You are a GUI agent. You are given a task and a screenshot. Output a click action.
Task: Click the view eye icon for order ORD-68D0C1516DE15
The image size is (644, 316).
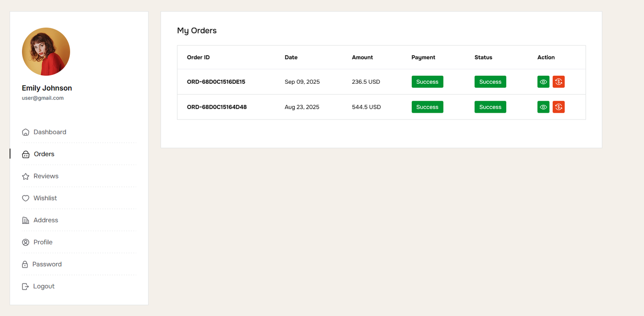coord(543,82)
